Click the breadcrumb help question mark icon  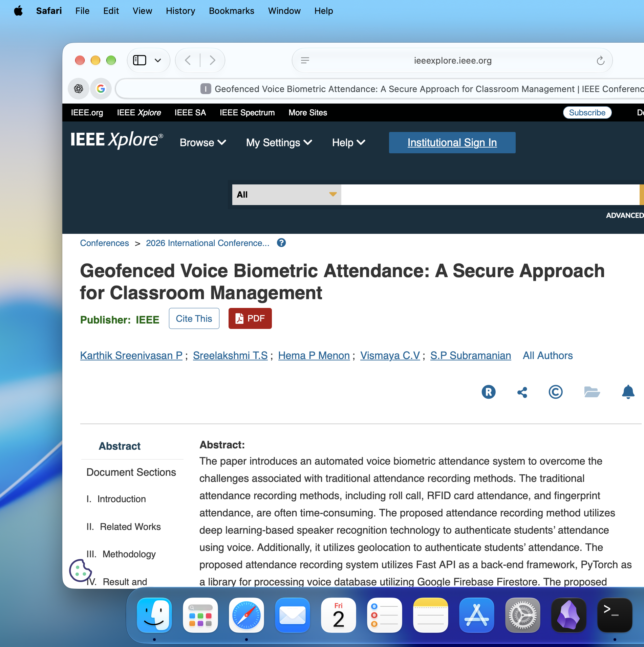[x=281, y=243]
